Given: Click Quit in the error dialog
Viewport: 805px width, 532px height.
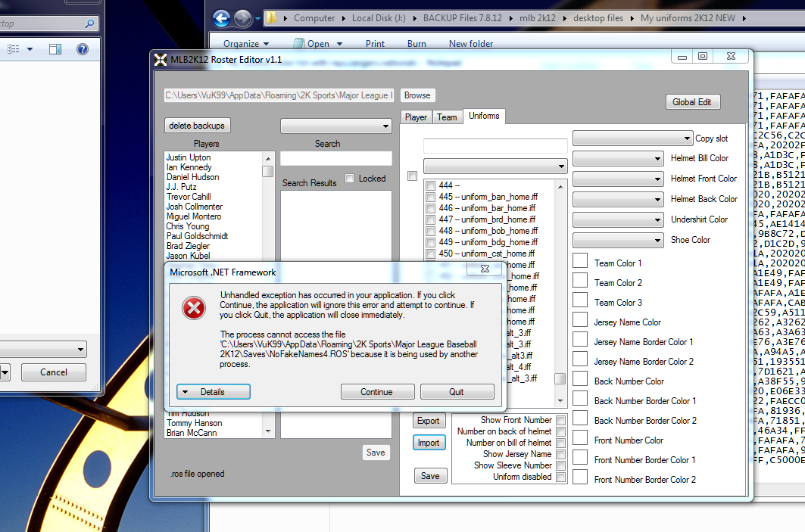Looking at the screenshot, I should click(457, 392).
